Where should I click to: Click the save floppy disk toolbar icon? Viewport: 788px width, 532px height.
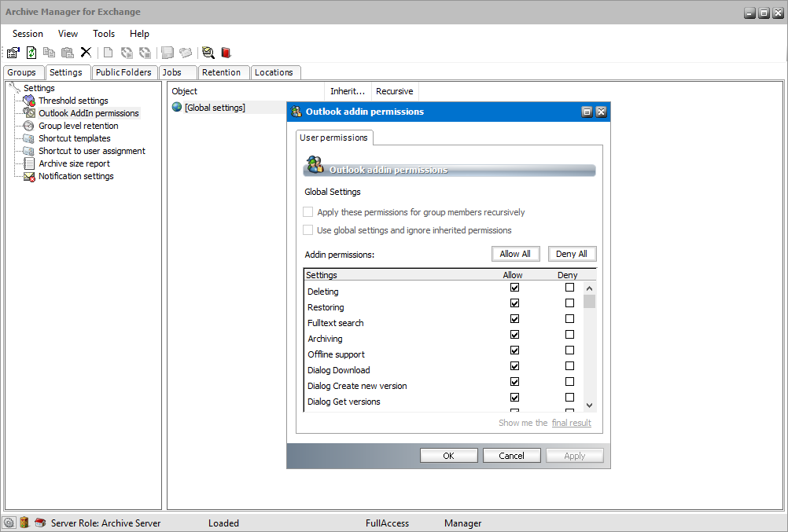[168, 52]
